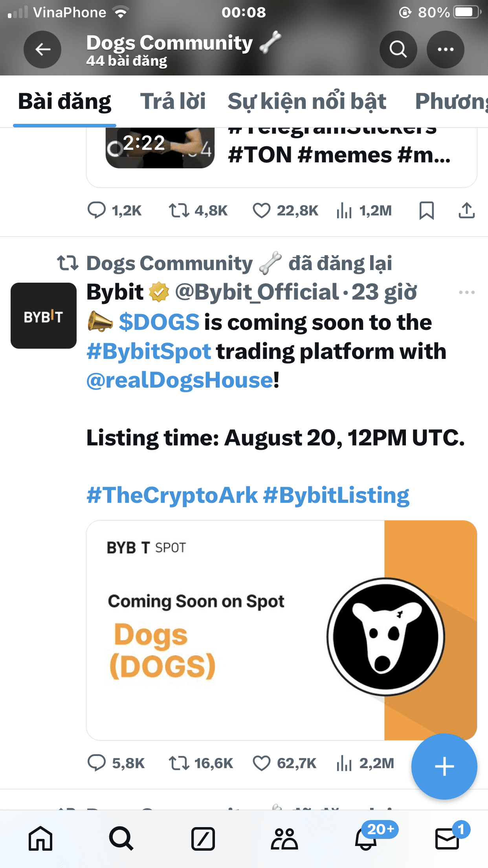Open direct messages inbox
The width and height of the screenshot is (488, 868).
(447, 839)
